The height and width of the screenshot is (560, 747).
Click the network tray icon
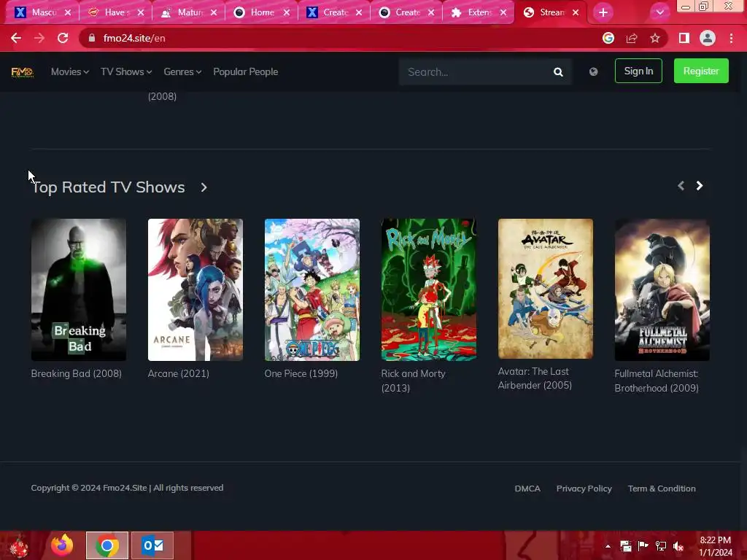[661, 546]
